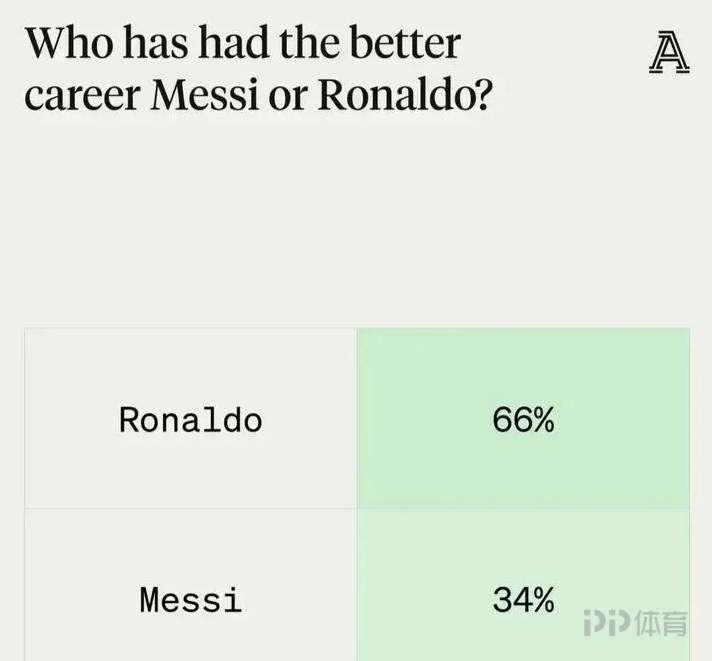Click the 34% result value

(x=523, y=600)
